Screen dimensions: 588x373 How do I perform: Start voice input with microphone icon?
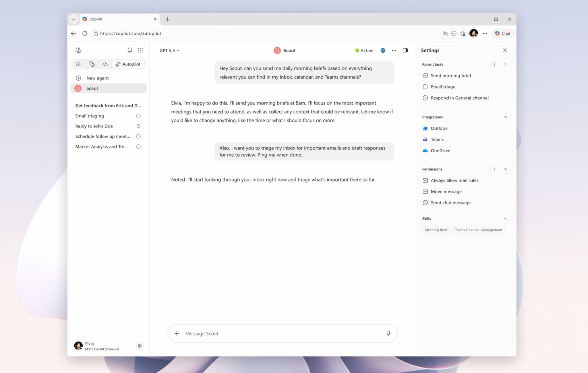[388, 334]
